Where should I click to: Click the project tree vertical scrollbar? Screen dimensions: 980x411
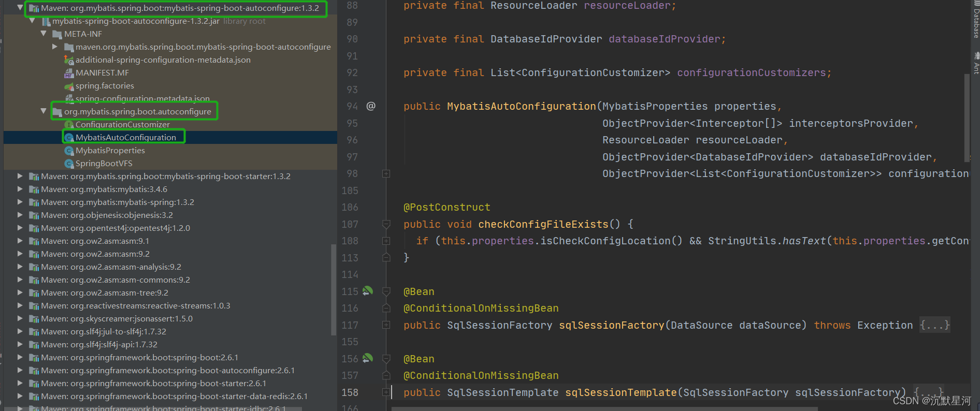pos(334,290)
